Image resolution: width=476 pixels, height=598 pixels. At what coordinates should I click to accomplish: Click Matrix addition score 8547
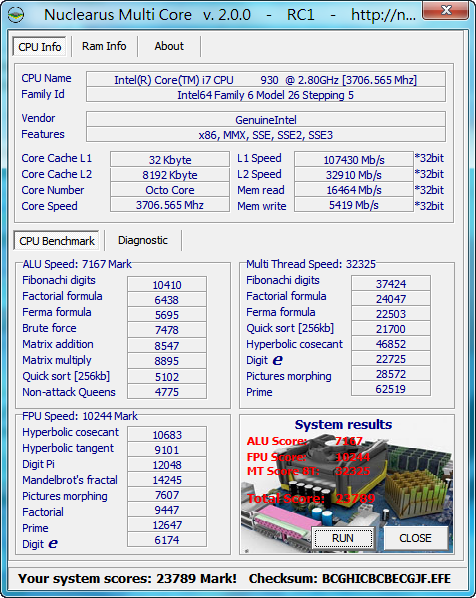pyautogui.click(x=167, y=346)
